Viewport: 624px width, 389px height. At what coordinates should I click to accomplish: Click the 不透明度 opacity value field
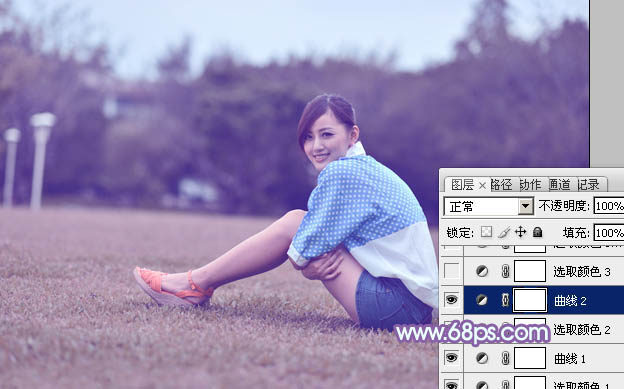tap(609, 206)
